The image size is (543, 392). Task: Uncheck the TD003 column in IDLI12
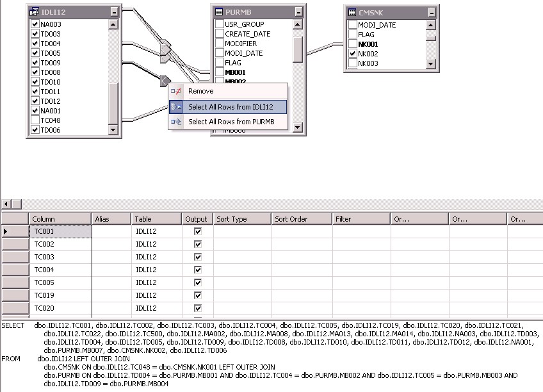[x=35, y=33]
